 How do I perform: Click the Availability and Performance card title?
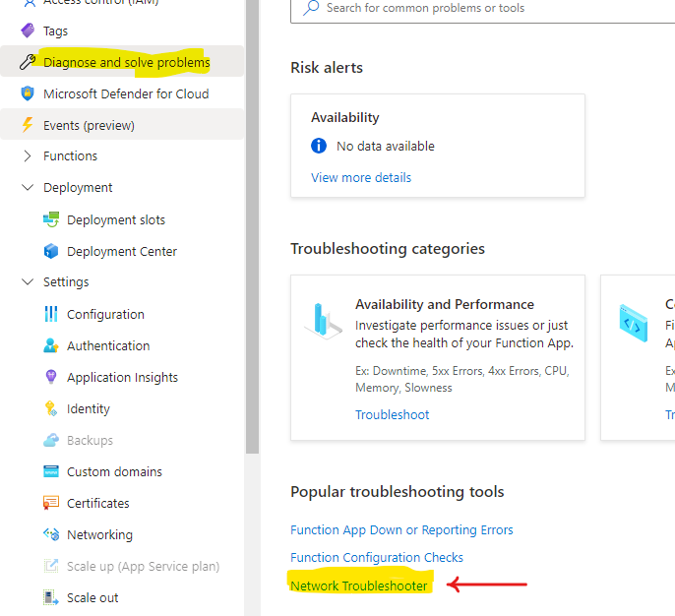click(x=445, y=304)
